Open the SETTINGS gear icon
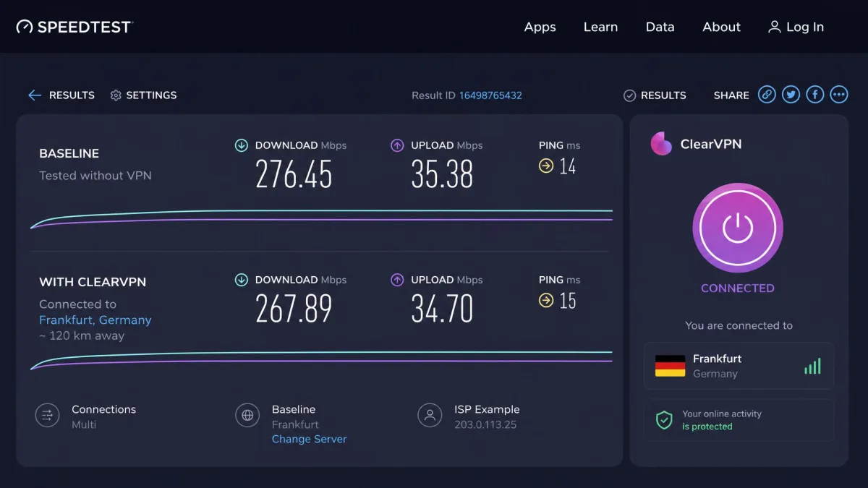Image resolution: width=868 pixels, height=488 pixels. tap(116, 95)
